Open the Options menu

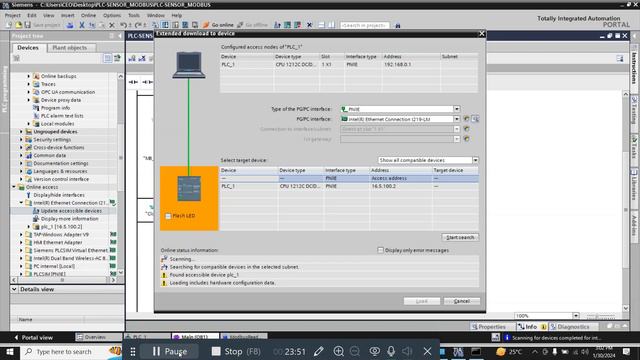pyautogui.click(x=112, y=16)
